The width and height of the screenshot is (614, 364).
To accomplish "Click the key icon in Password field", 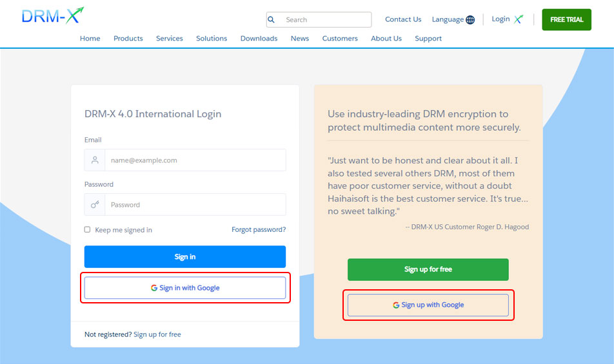I will pyautogui.click(x=95, y=205).
